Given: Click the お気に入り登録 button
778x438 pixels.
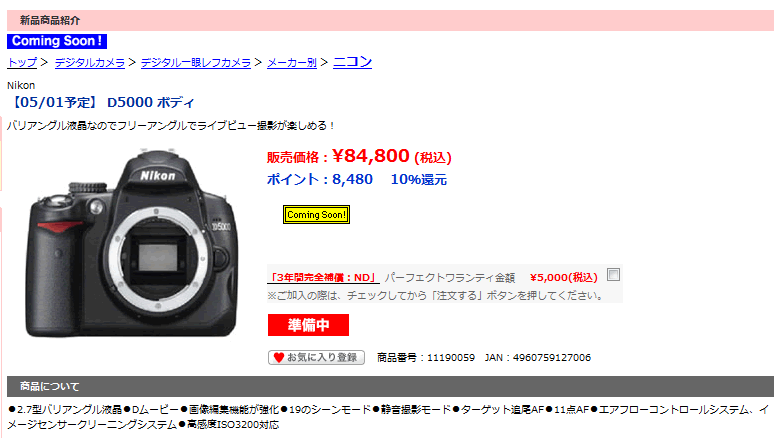Looking at the screenshot, I should pos(317,357).
